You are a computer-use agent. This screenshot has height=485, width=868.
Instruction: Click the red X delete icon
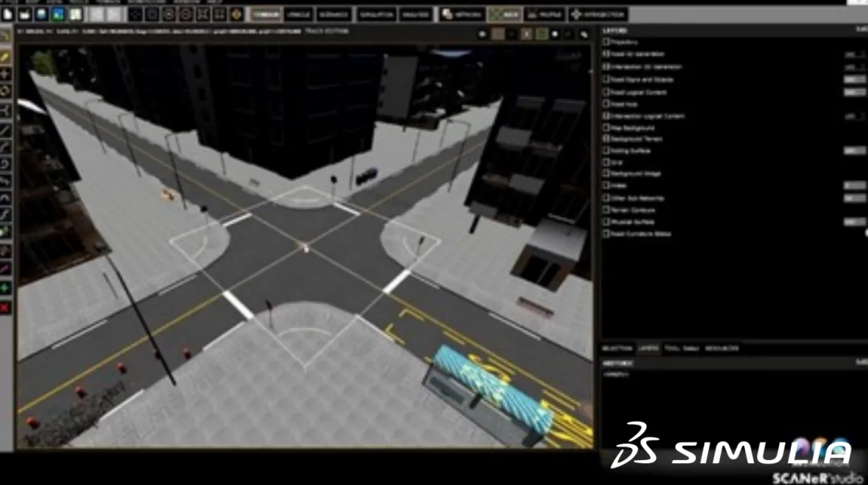pos(6,307)
